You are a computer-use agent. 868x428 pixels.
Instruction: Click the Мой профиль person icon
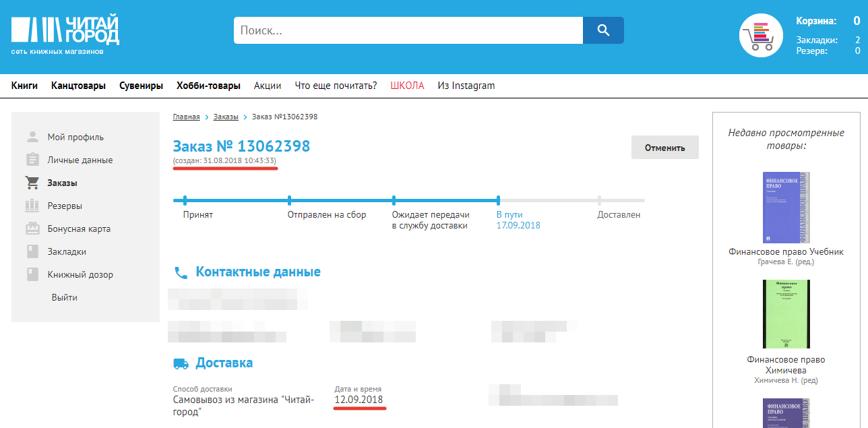(32, 137)
